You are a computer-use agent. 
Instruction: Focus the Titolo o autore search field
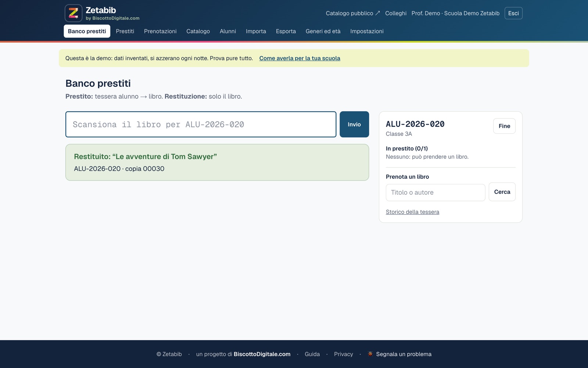(x=435, y=192)
